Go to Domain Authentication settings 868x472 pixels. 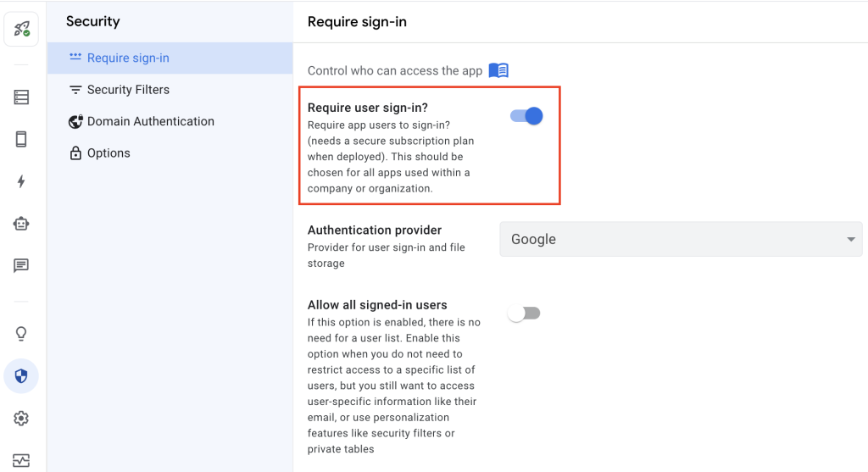[150, 121]
